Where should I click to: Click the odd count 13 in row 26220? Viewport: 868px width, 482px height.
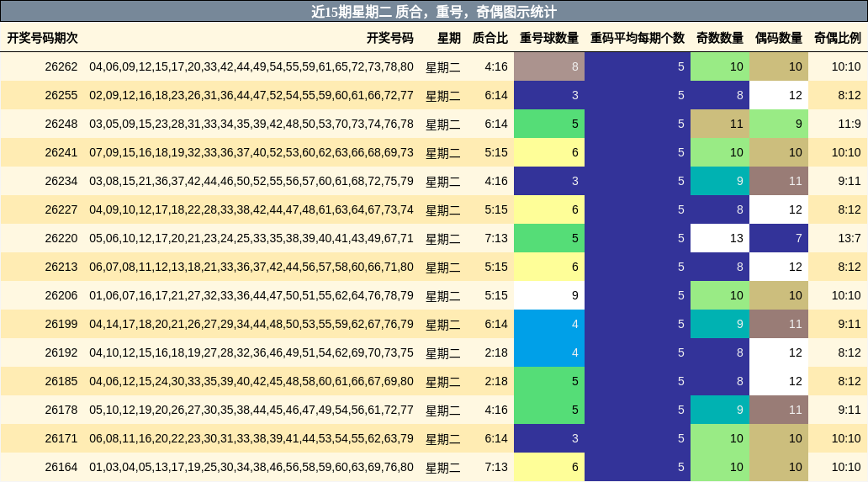pyautogui.click(x=720, y=238)
